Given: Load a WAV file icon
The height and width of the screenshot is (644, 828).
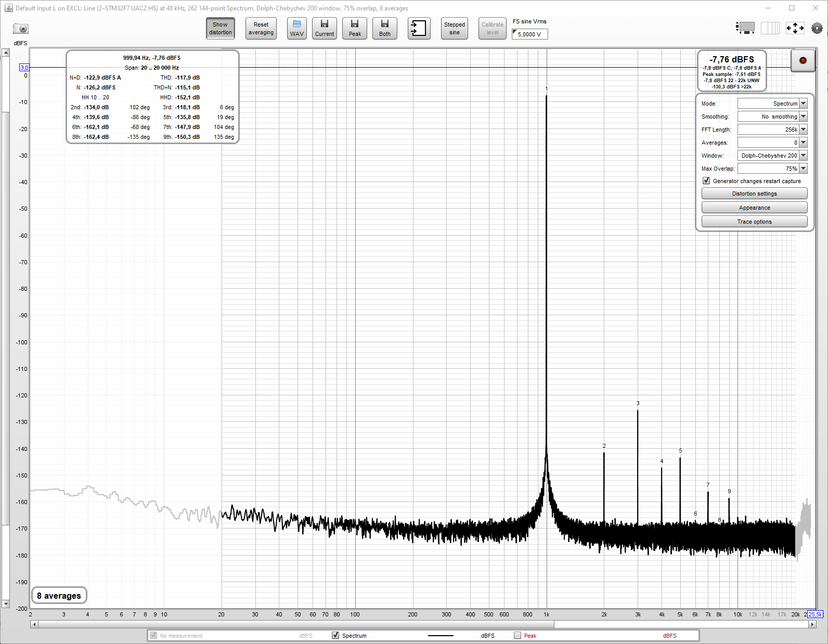Looking at the screenshot, I should tap(297, 29).
